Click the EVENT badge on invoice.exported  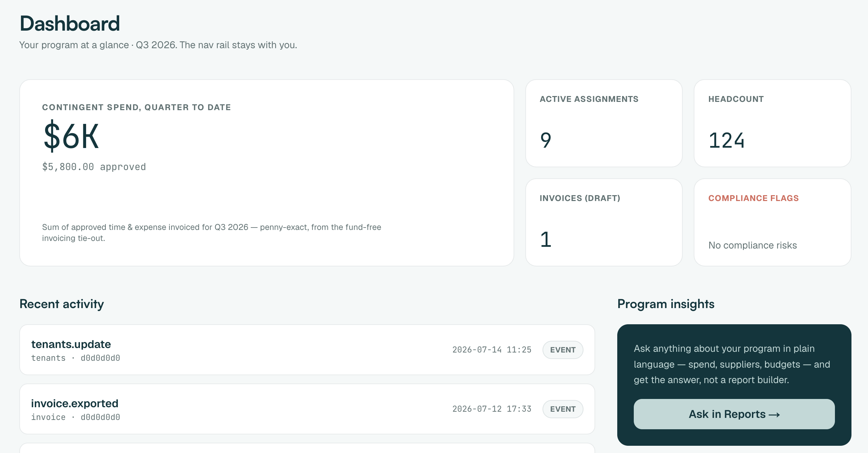(563, 409)
